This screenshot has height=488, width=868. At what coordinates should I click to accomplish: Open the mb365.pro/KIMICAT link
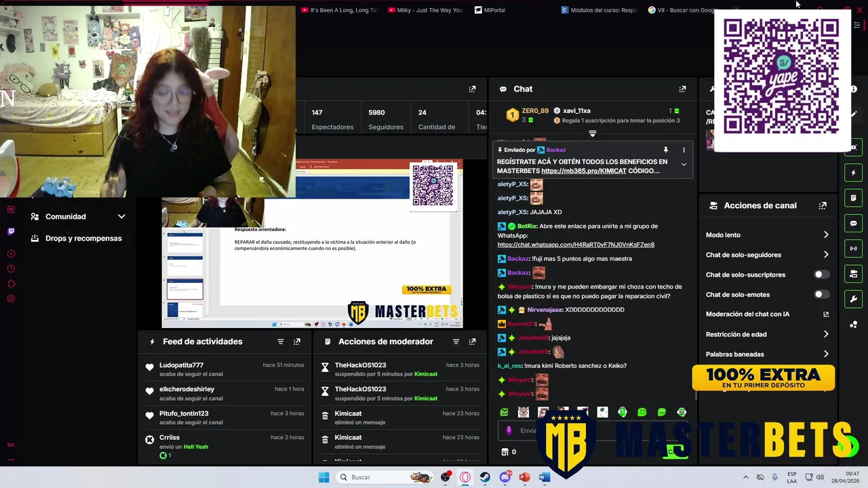click(583, 171)
